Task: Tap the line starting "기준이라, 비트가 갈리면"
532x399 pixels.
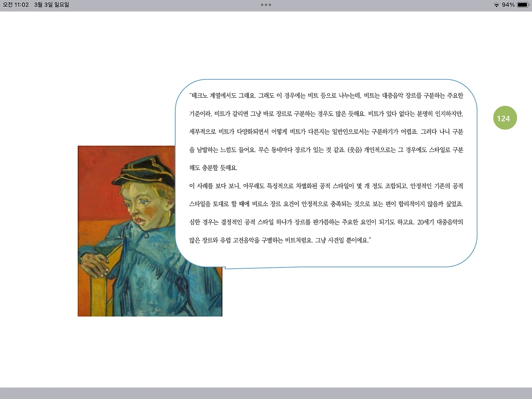Action: pyautogui.click(x=326, y=113)
